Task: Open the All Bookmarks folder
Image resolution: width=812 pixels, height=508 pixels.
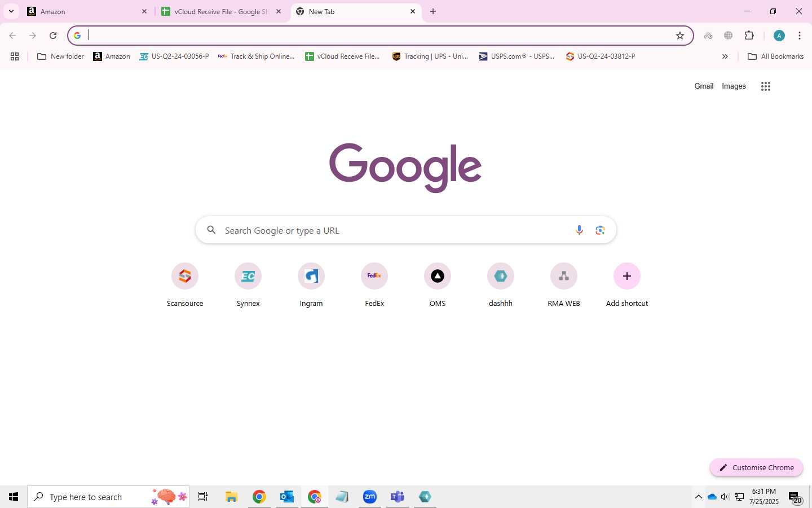Action: 776,56
